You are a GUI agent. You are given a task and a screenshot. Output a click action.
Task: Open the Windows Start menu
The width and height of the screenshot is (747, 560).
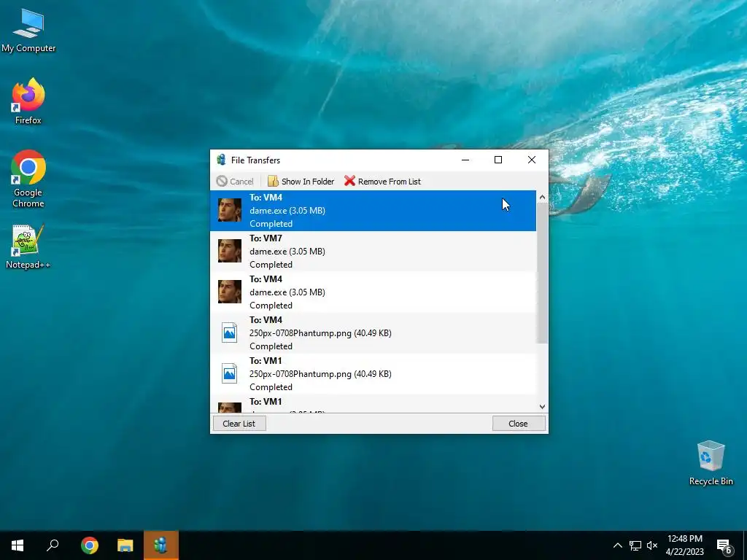tap(18, 545)
